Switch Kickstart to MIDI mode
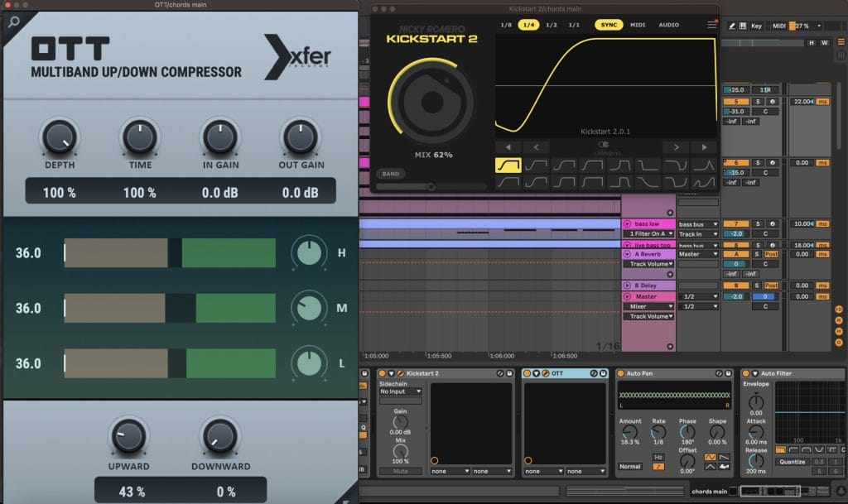 tap(638, 25)
